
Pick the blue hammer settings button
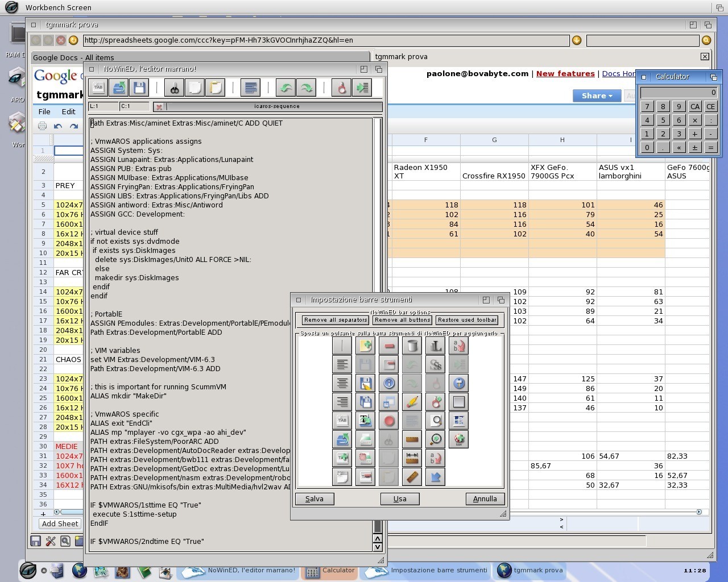458,383
